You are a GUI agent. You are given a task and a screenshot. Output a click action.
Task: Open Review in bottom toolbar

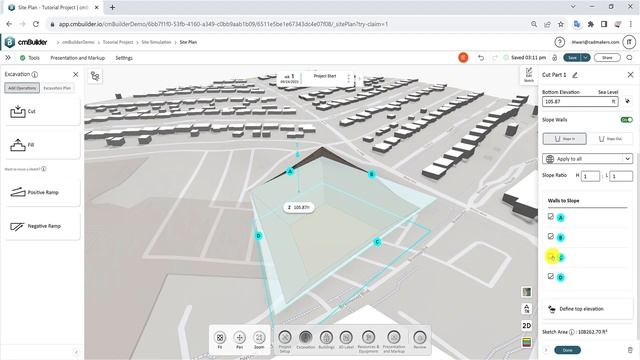point(420,340)
